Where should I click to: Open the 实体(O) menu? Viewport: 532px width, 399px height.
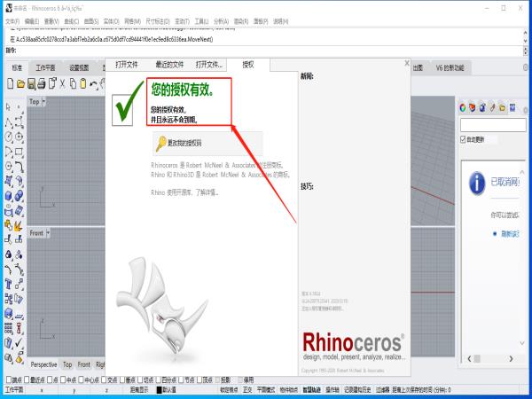pyautogui.click(x=112, y=21)
